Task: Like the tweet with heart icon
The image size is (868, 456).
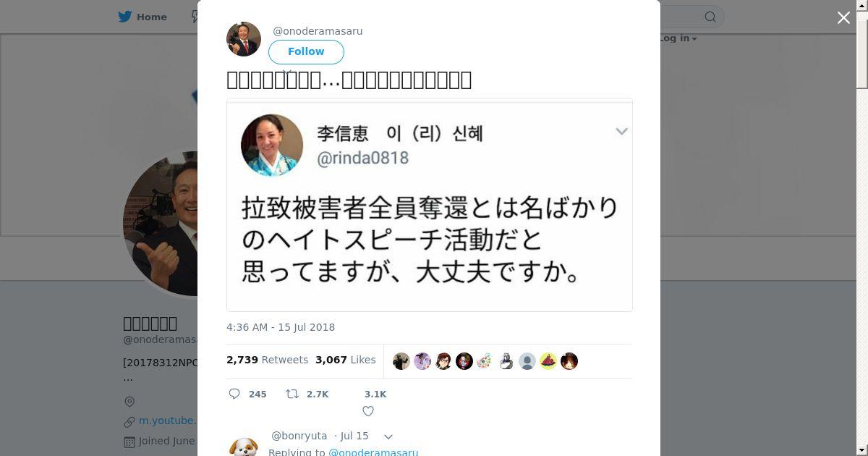Action: [x=368, y=411]
